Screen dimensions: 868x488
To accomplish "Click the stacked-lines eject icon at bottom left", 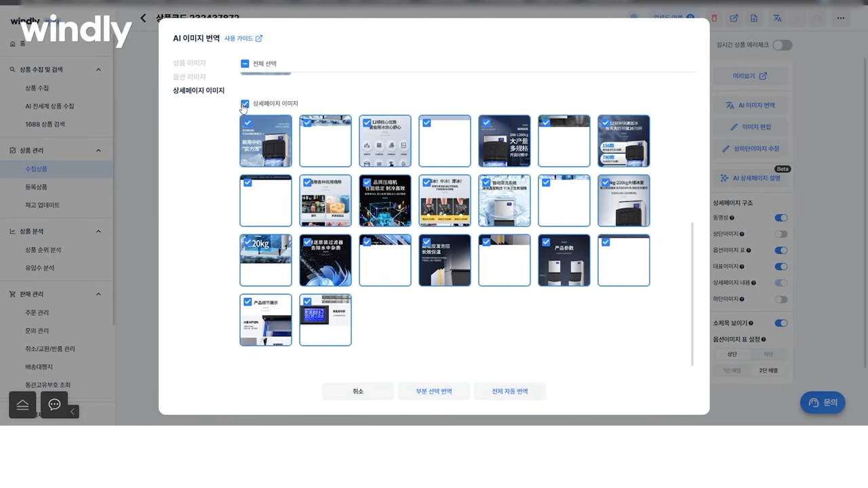I will click(22, 405).
